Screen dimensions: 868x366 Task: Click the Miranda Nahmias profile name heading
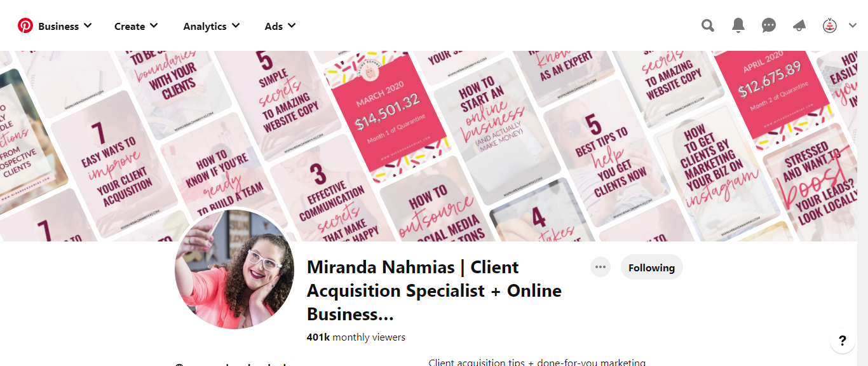434,290
